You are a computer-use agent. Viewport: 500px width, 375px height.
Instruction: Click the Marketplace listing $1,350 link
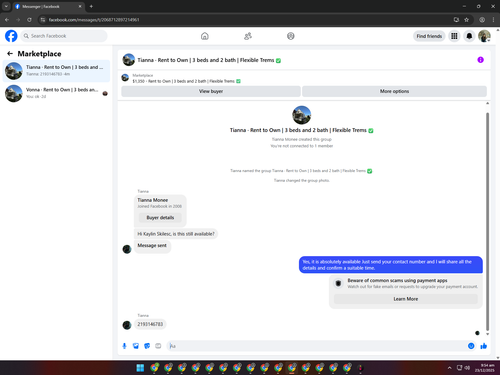pyautogui.click(x=186, y=81)
